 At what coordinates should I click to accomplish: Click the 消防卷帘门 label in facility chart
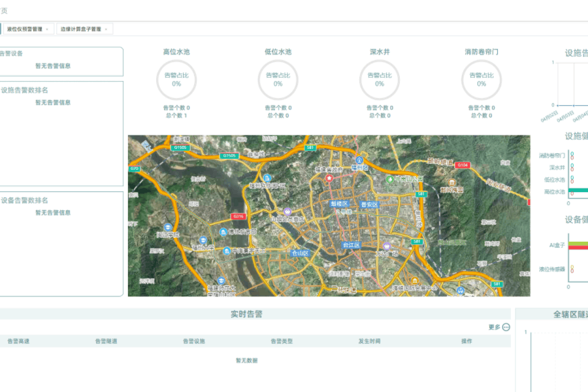coord(552,155)
